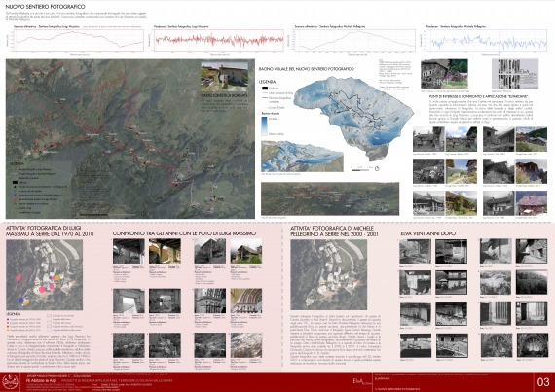Click the stone house with flowers photo
Screen dimensions: 555x392
tap(444, 74)
